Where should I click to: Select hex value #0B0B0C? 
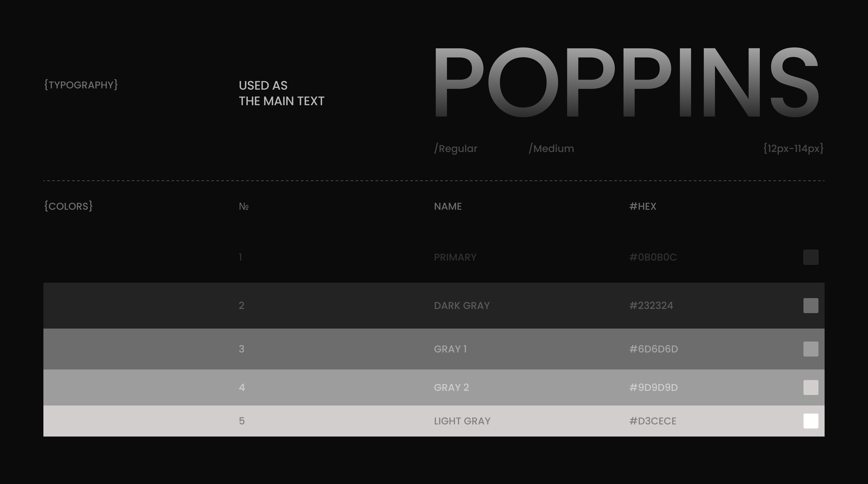(x=653, y=257)
